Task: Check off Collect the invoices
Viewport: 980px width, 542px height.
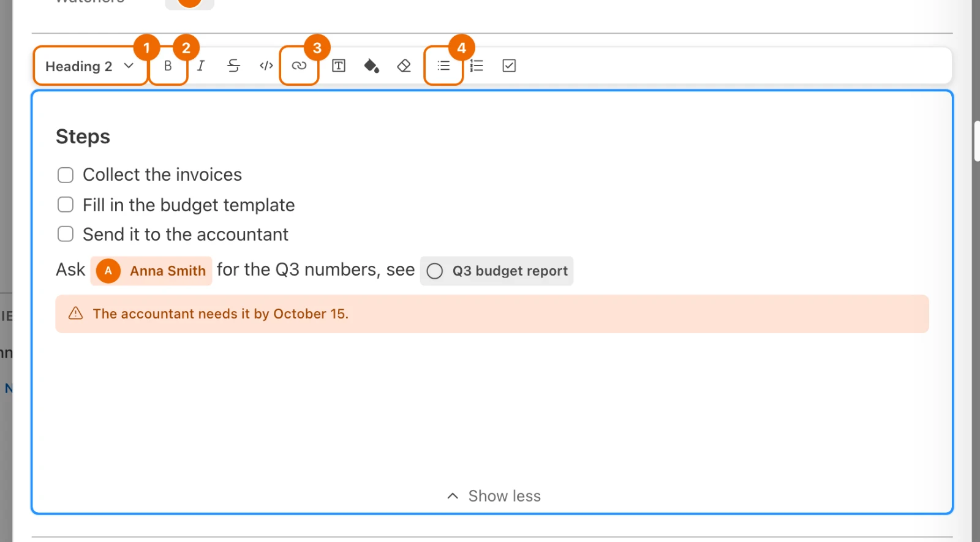Action: 66,175
